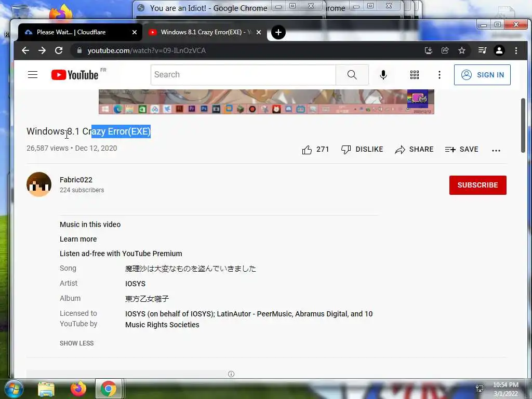The image size is (532, 399).
Task: Click the Music in this video heading
Action: point(90,224)
